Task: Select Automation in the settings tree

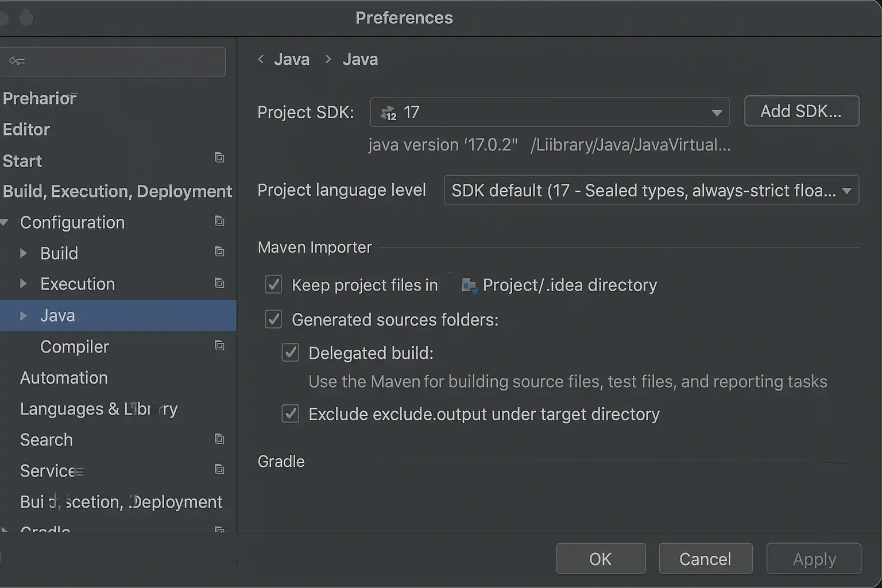Action: coord(64,378)
